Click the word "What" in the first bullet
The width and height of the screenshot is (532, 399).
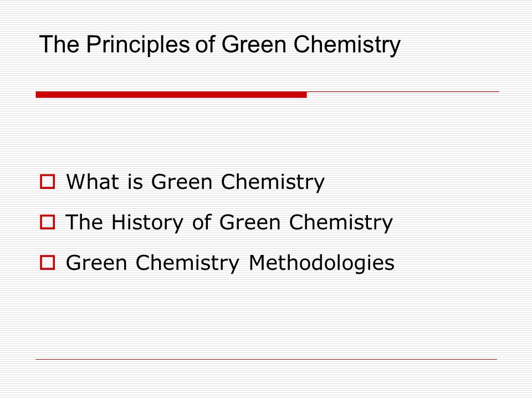pos(93,182)
